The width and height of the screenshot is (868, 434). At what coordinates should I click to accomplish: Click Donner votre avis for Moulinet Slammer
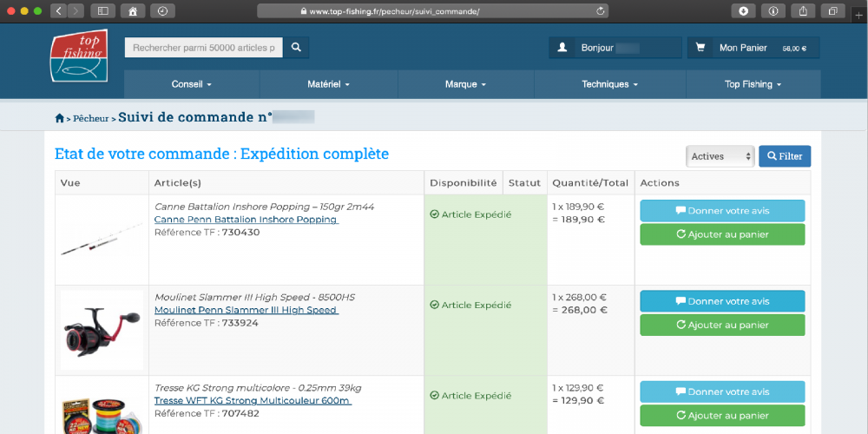722,301
